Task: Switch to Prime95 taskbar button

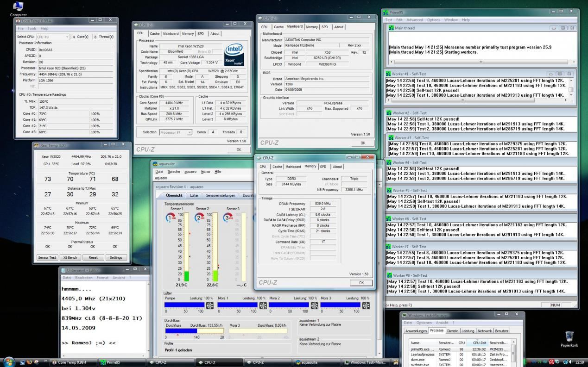Action: [x=122, y=362]
